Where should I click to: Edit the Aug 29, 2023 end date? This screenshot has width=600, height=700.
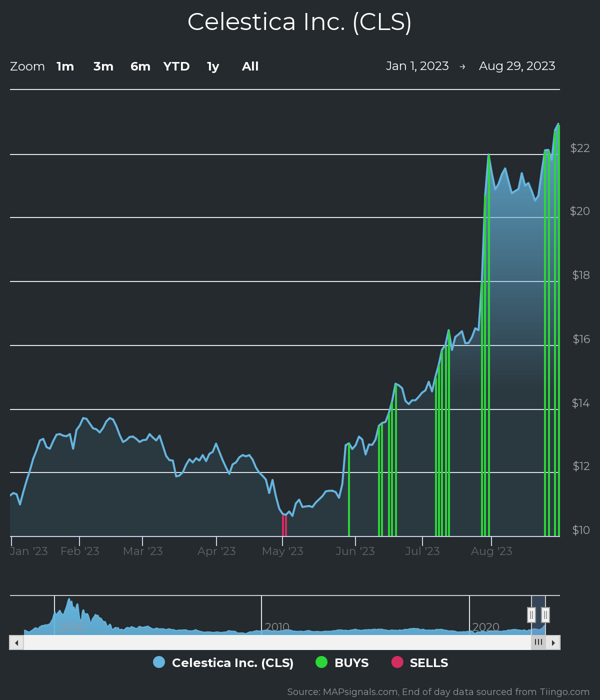517,66
